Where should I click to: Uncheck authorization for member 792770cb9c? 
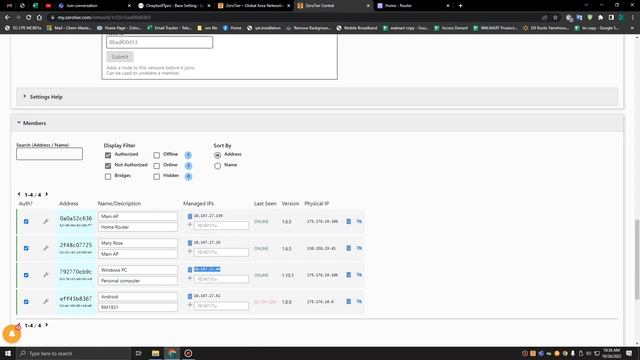pyautogui.click(x=26, y=275)
